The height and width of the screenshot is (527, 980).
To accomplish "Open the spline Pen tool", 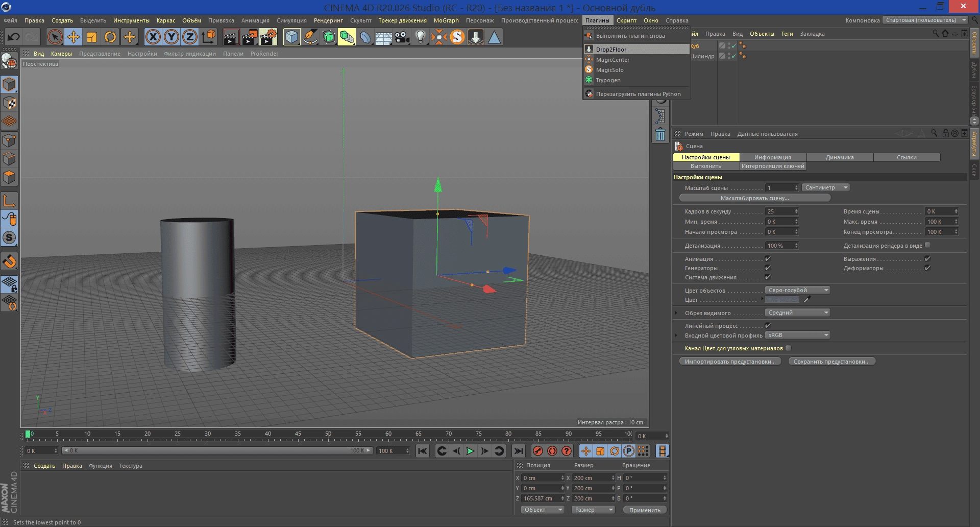I will pyautogui.click(x=310, y=37).
